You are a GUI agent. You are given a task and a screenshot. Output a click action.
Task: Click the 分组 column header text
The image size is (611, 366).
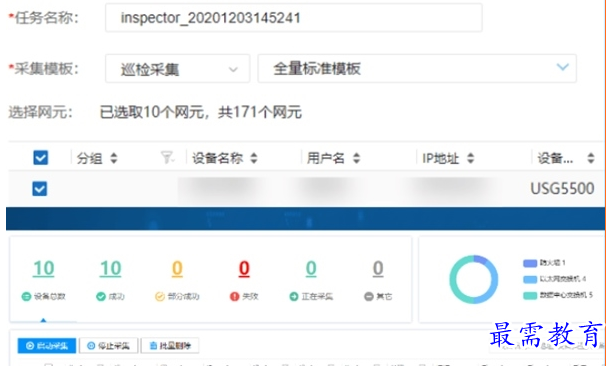[89, 158]
